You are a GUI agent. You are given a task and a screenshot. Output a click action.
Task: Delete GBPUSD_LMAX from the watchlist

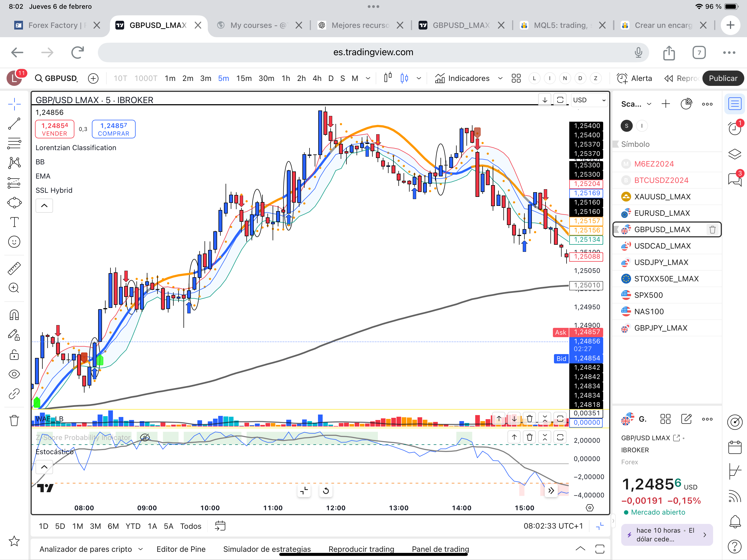pyautogui.click(x=712, y=230)
